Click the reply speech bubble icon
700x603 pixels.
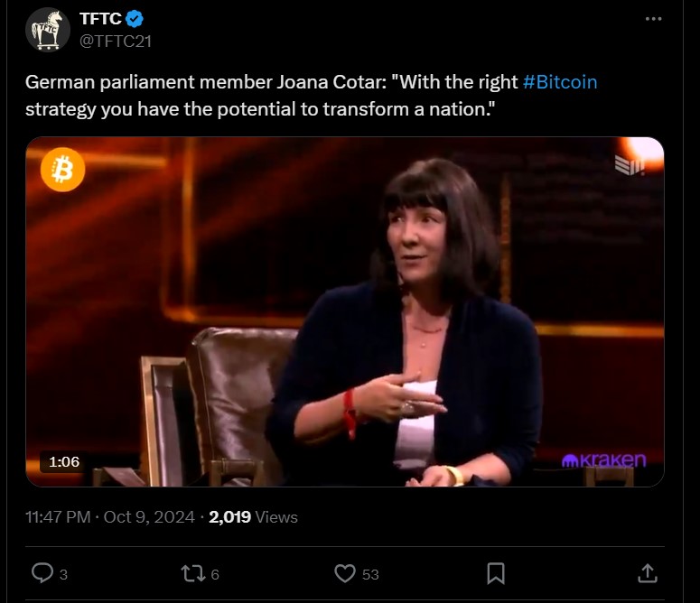point(42,573)
